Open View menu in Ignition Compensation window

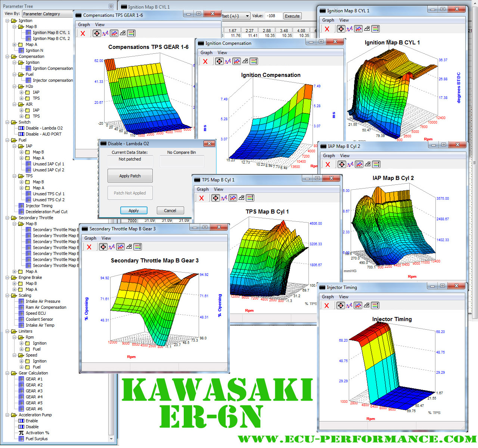tap(223, 53)
